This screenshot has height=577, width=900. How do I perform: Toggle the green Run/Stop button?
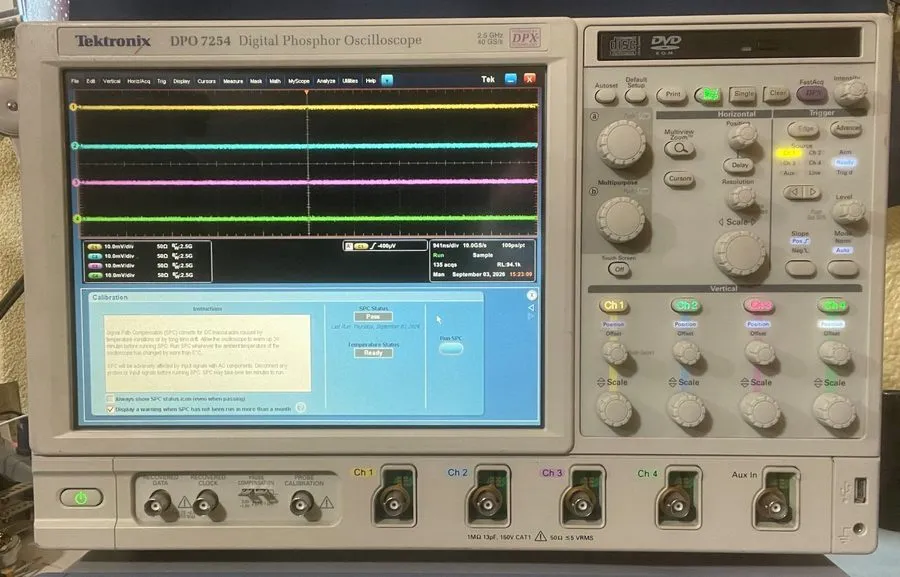point(709,95)
